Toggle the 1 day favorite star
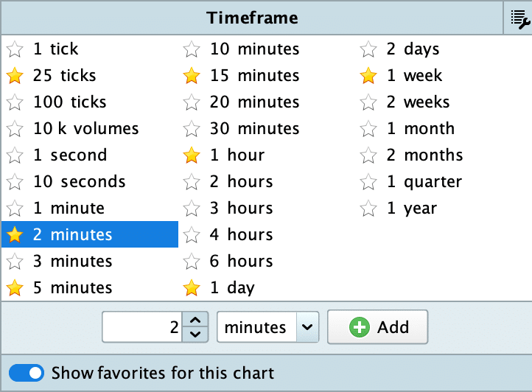The image size is (532, 392). click(x=192, y=288)
